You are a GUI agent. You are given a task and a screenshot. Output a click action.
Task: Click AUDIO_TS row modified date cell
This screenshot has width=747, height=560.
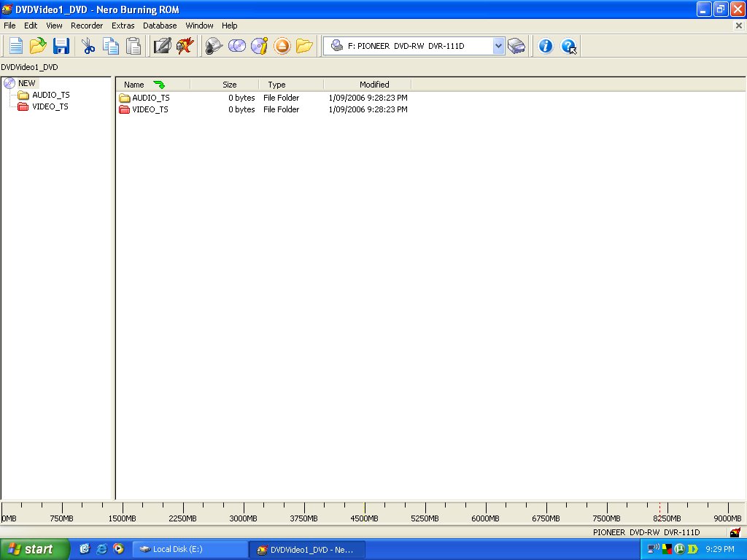[x=368, y=98]
